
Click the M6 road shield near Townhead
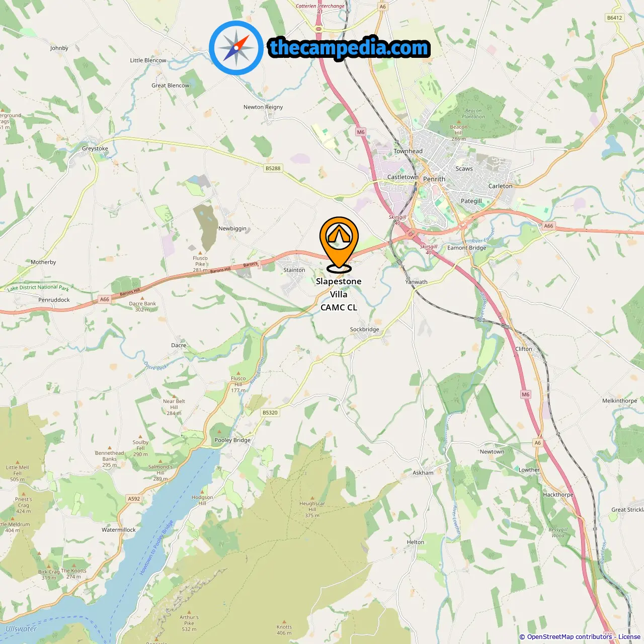[x=361, y=132]
